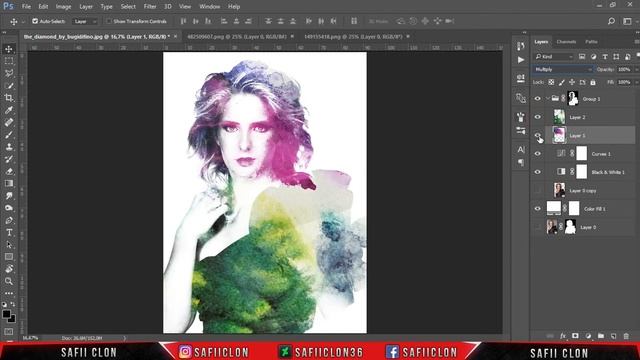Switch to the Channels tab
This screenshot has width=640, height=360.
(566, 42)
